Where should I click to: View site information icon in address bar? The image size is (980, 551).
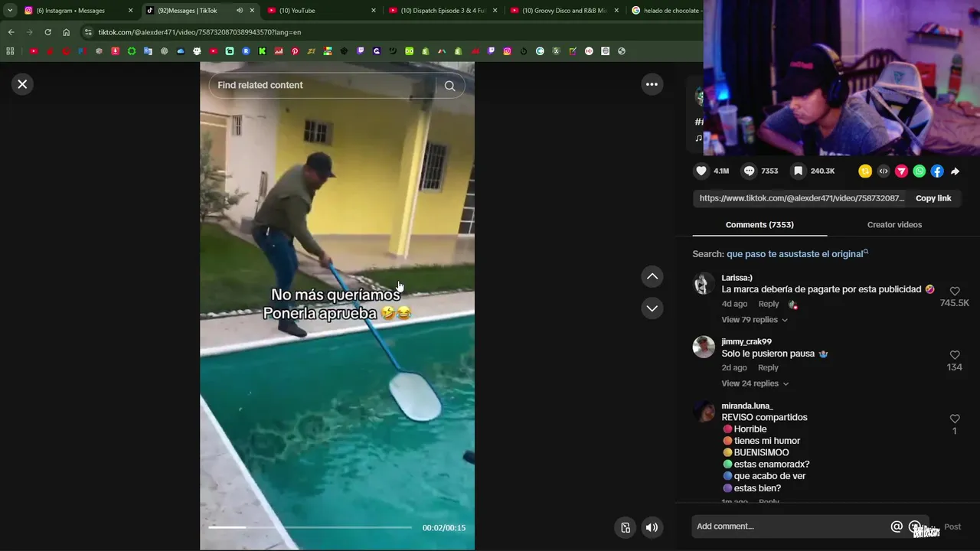coord(88,32)
